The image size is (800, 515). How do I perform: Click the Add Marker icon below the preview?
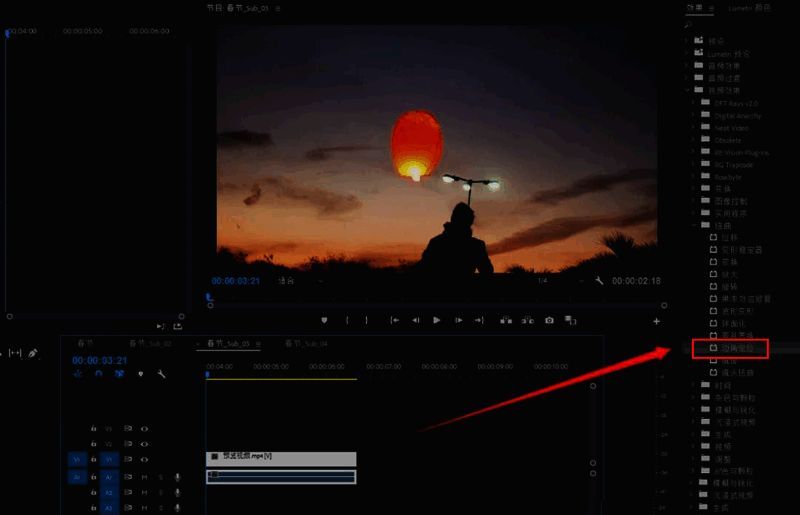pos(324,320)
